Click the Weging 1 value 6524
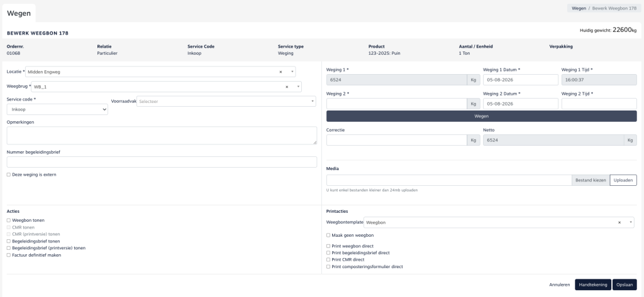This screenshot has height=297, width=644. pyautogui.click(x=397, y=80)
